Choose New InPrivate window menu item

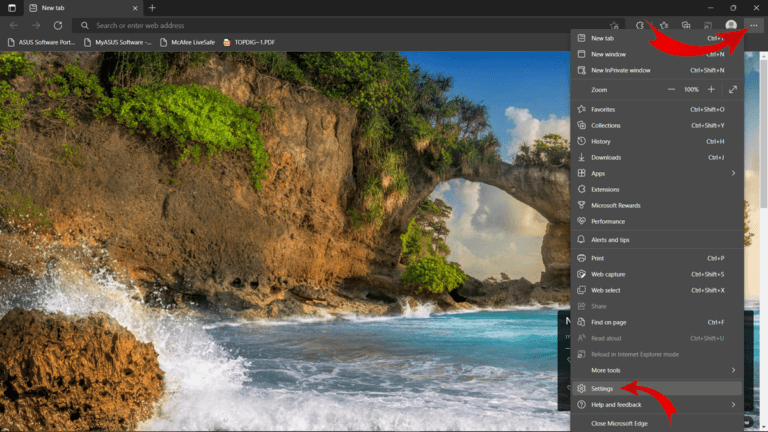tap(620, 70)
